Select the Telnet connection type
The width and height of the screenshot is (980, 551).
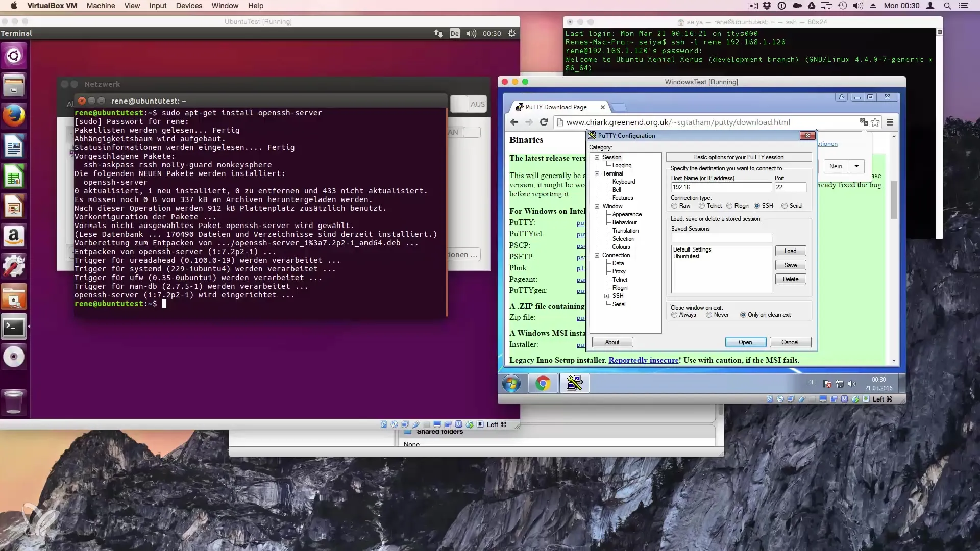point(702,206)
